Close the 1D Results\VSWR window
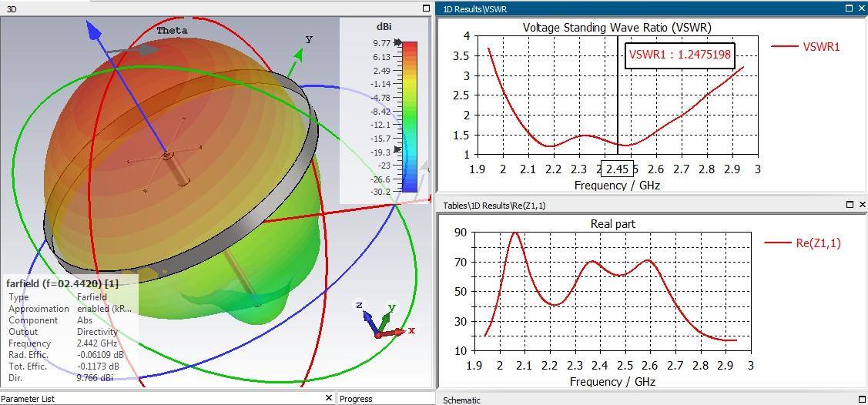This screenshot has height=405, width=868. tap(862, 8)
